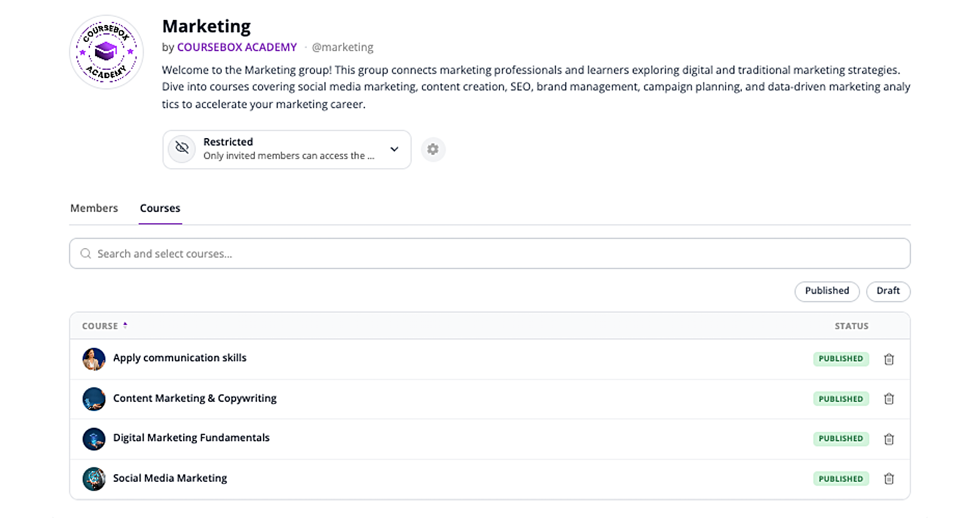Open the Social Media Marketing course
The image size is (980, 518).
pos(170,478)
